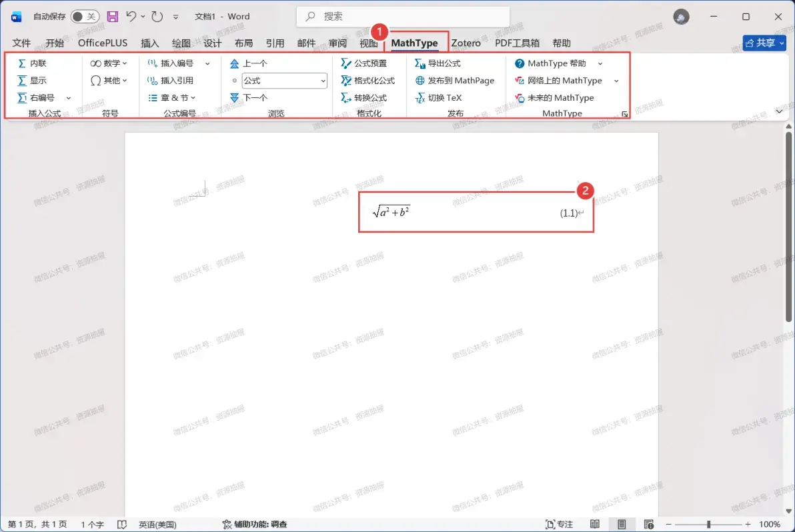Viewport: 795px width, 532px height.
Task: Switch to the 邮件 tab
Action: coord(306,43)
